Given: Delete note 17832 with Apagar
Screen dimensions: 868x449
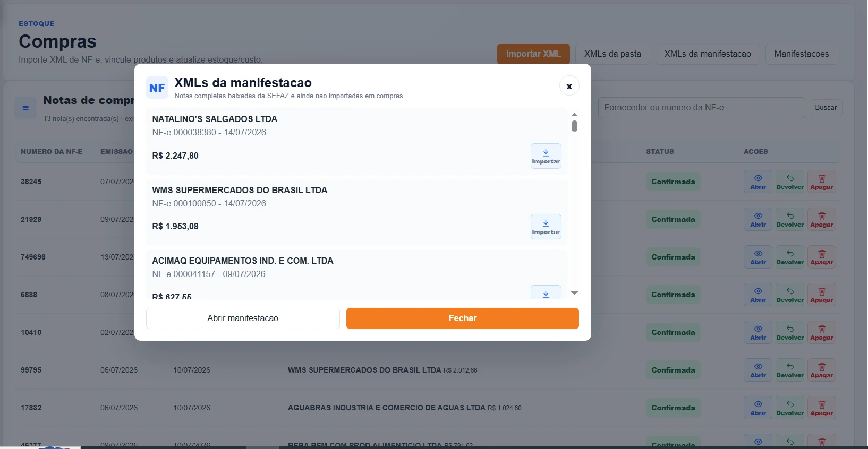Looking at the screenshot, I should 822,408.
